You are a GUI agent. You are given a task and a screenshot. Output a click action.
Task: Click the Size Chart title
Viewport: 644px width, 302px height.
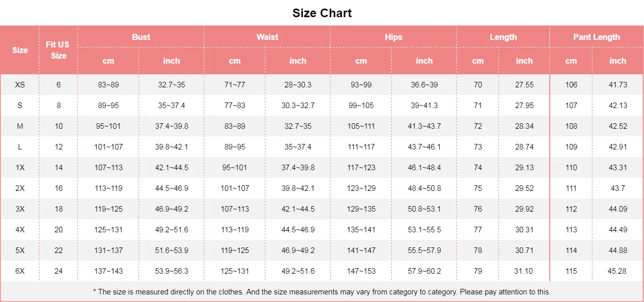322,13
